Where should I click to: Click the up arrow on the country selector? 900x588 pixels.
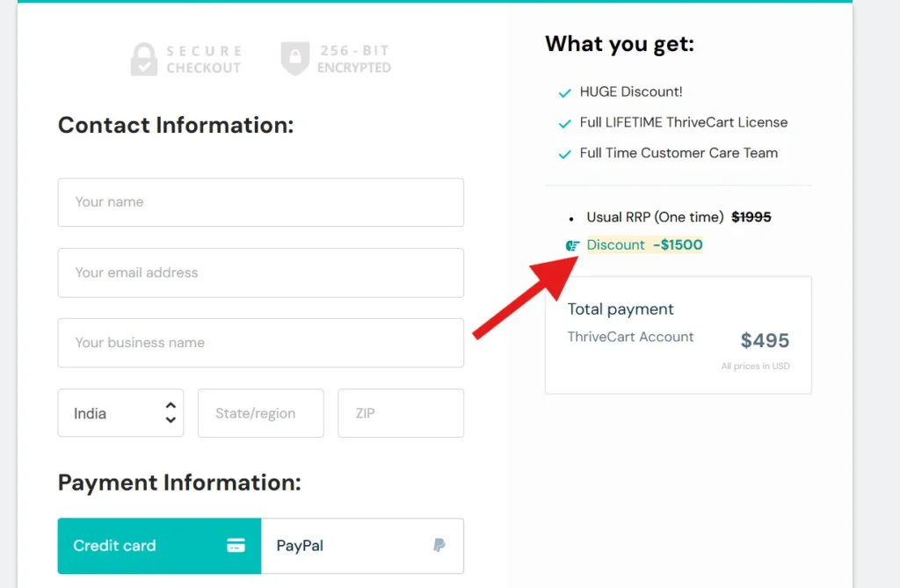coord(170,407)
